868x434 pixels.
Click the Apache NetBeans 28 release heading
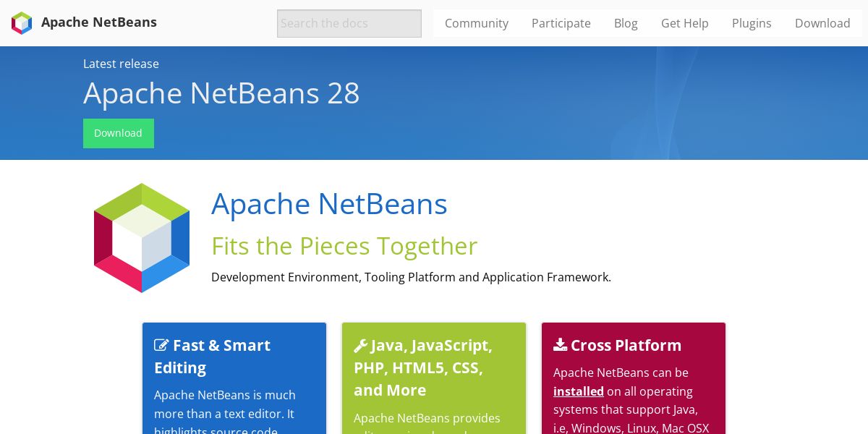(221, 93)
